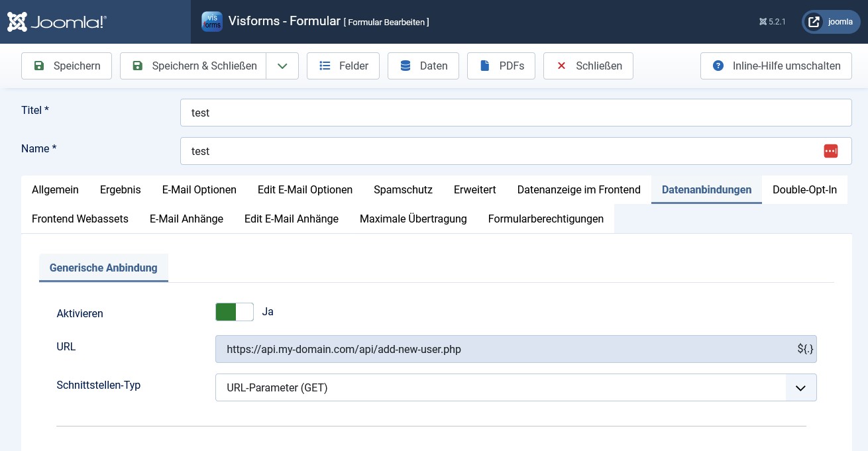Disable the Aktivieren switch
The width and height of the screenshot is (868, 451).
(235, 312)
